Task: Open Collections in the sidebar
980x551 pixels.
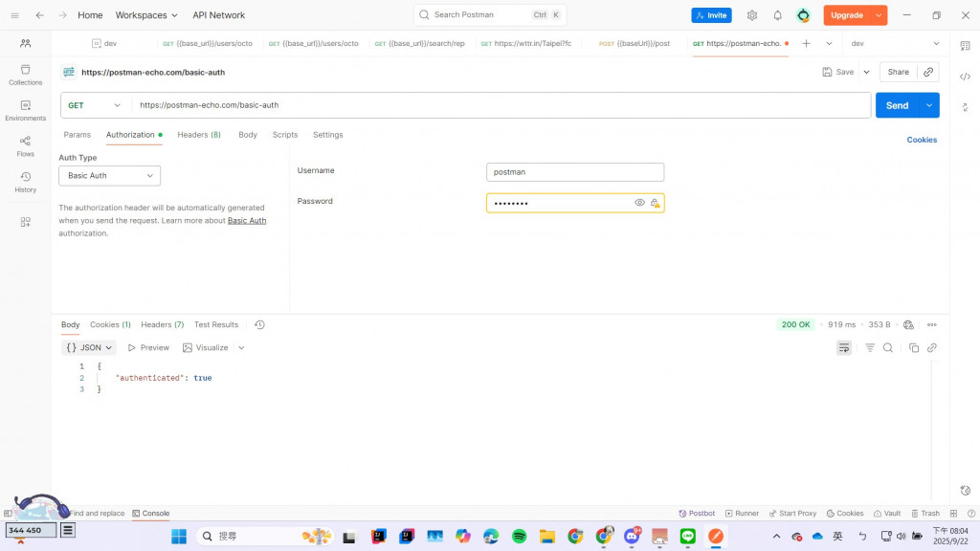Action: [x=25, y=75]
